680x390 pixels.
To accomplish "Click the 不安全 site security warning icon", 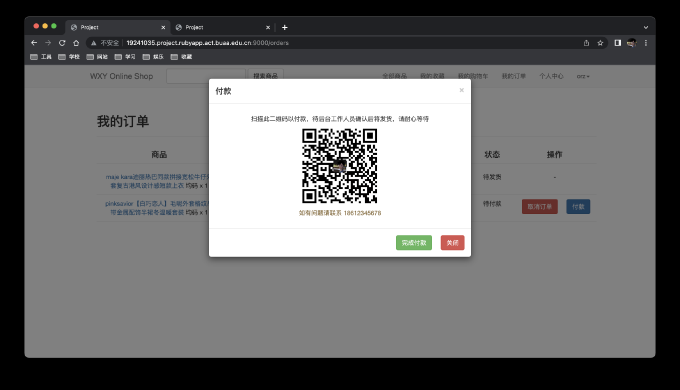I will click(x=93, y=43).
